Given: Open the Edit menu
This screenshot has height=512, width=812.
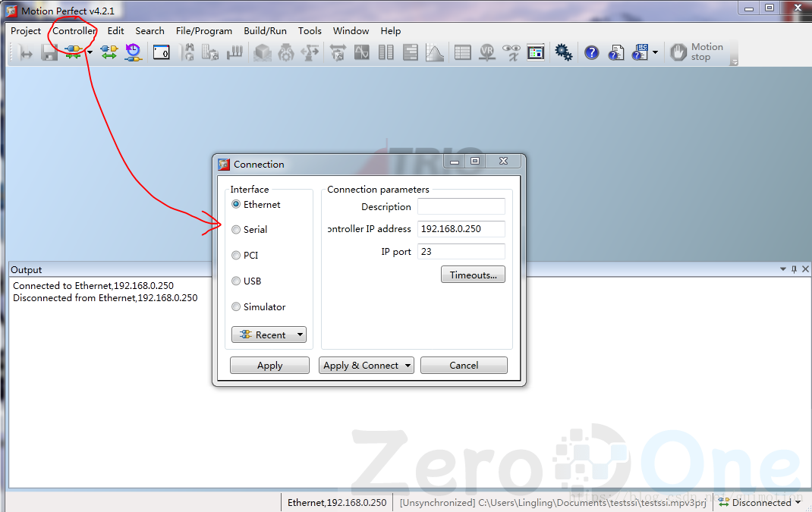Looking at the screenshot, I should click(115, 31).
